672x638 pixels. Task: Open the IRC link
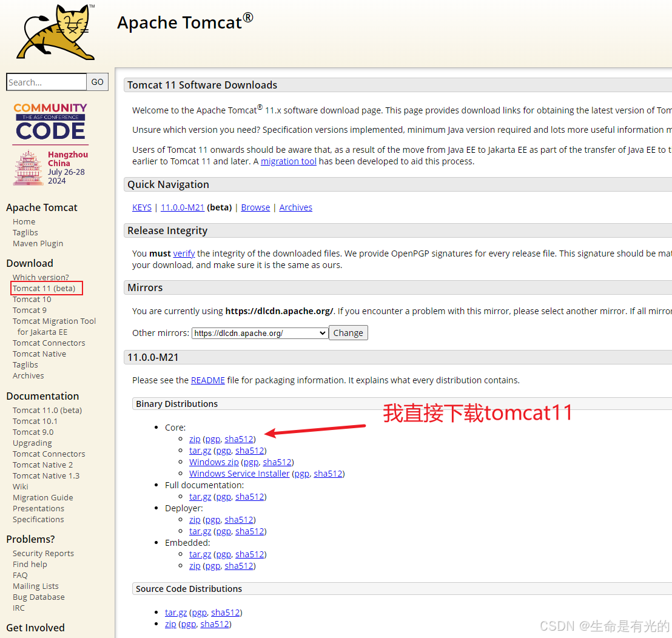pyautogui.click(x=18, y=608)
